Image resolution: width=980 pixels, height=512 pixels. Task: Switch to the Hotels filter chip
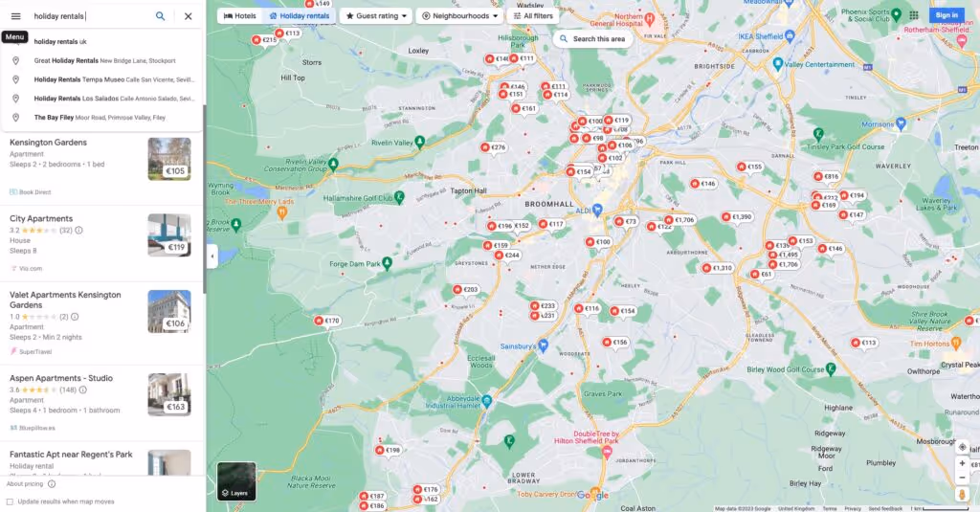(x=240, y=15)
